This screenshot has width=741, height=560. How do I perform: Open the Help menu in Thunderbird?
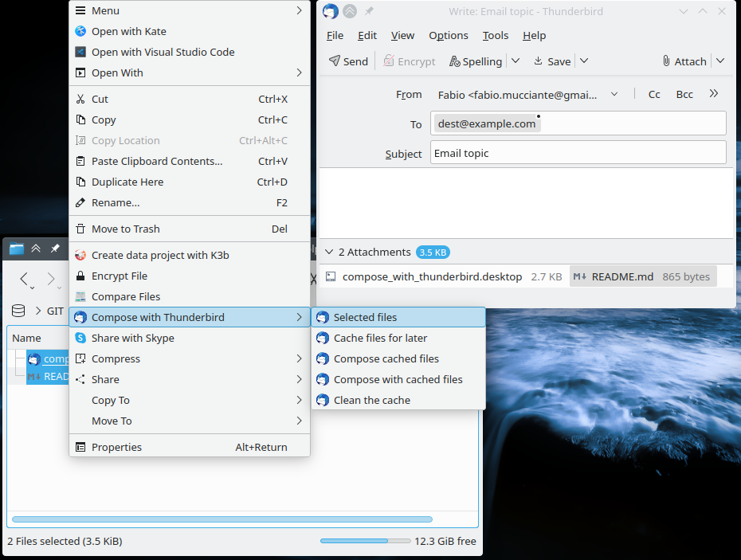tap(535, 35)
